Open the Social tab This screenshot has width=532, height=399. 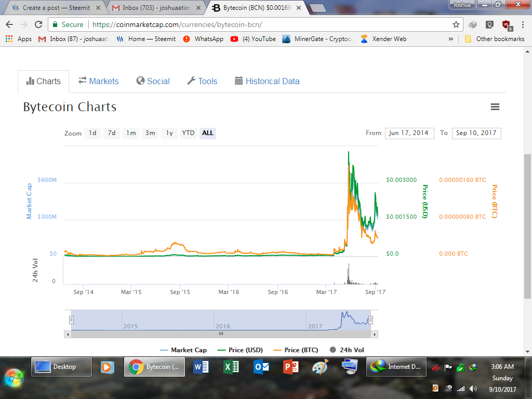[153, 82]
